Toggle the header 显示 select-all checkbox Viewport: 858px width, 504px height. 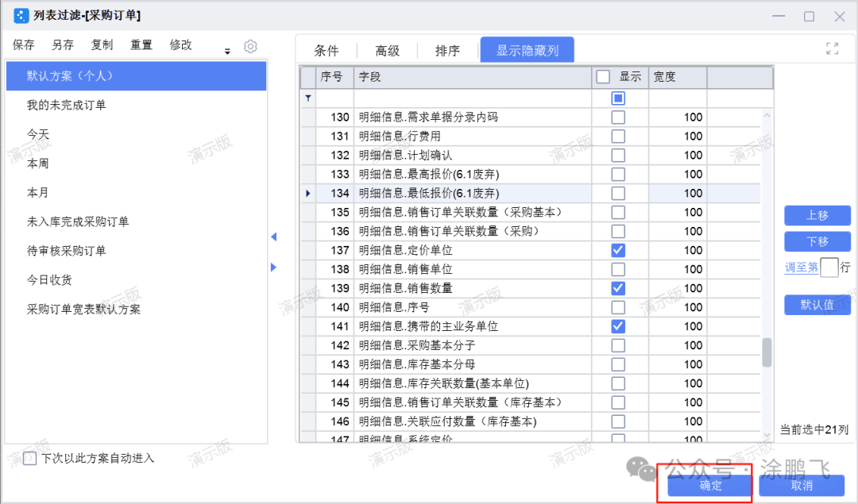(604, 77)
